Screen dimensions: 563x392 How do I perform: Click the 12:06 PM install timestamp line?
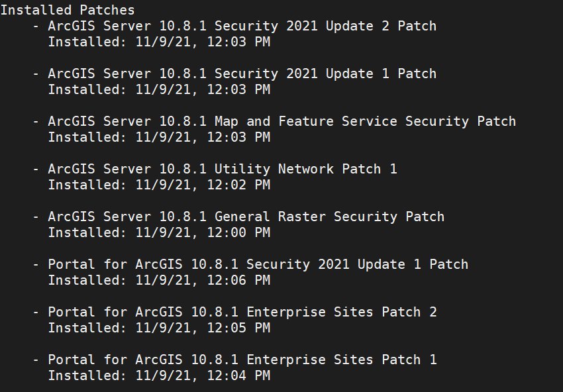159,280
